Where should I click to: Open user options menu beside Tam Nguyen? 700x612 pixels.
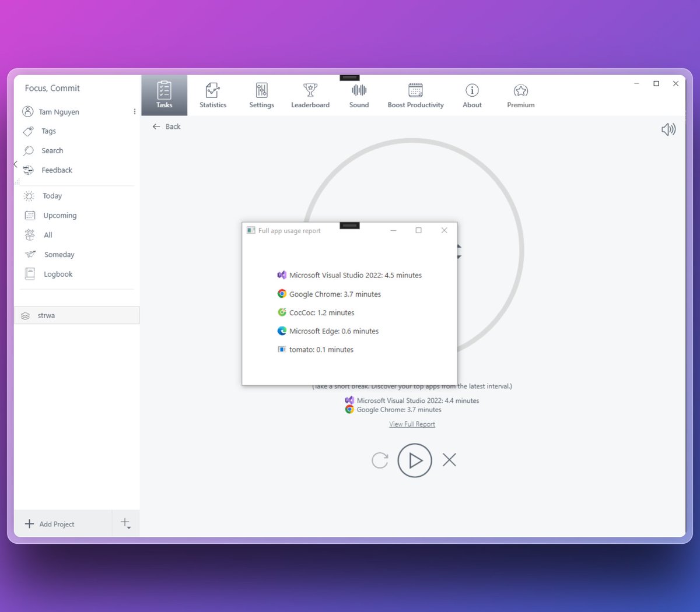(135, 112)
